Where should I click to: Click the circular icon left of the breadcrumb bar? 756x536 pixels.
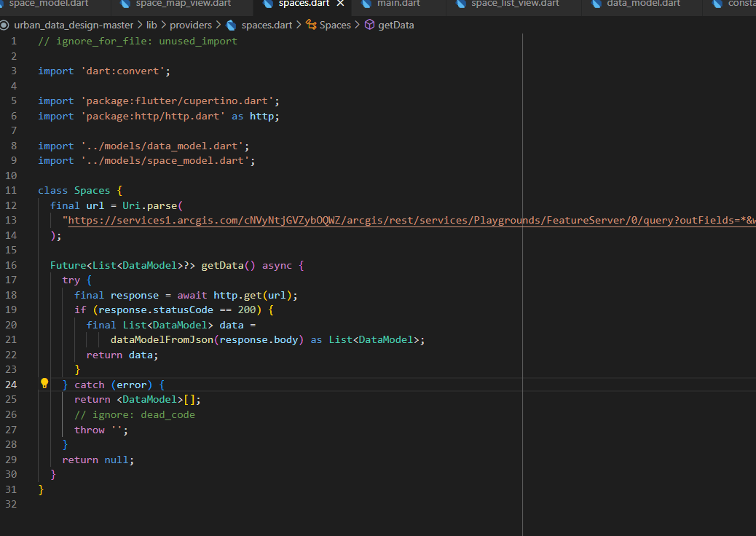6,24
